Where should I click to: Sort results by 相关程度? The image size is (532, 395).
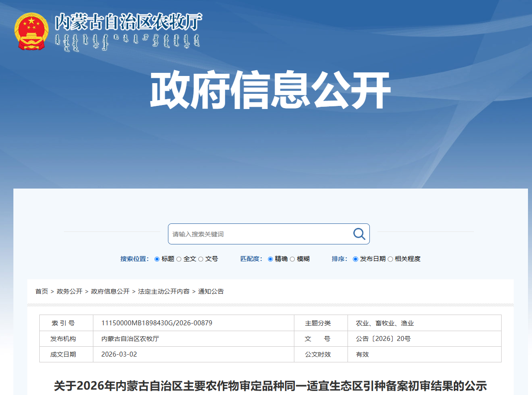390,259
